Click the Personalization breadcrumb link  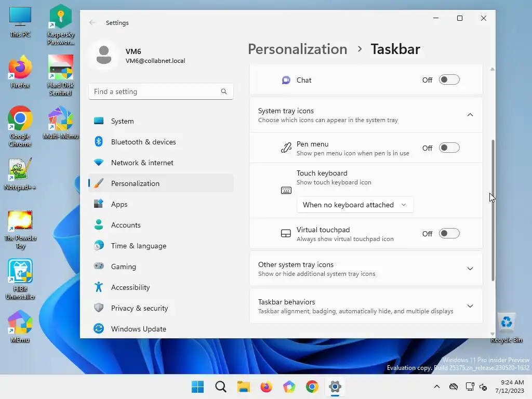tap(298, 49)
